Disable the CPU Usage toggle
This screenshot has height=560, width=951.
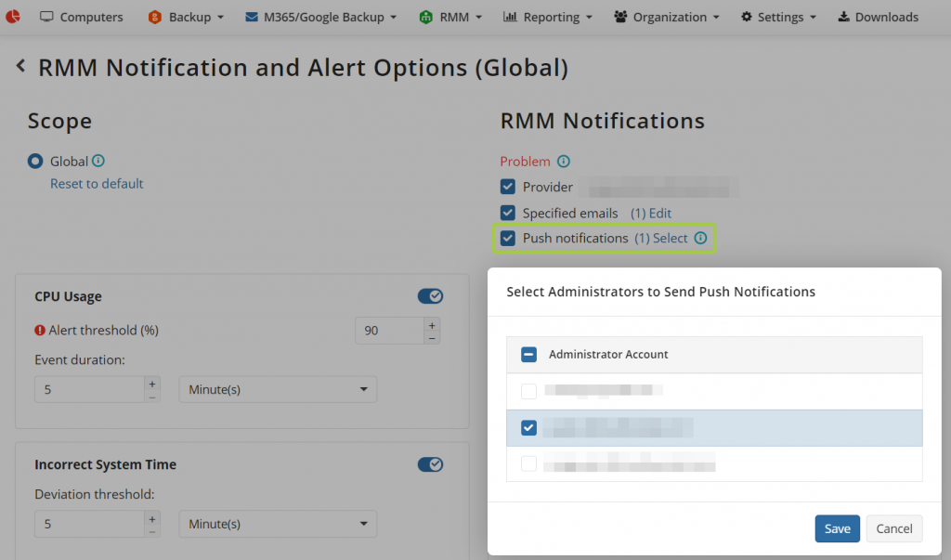point(430,295)
